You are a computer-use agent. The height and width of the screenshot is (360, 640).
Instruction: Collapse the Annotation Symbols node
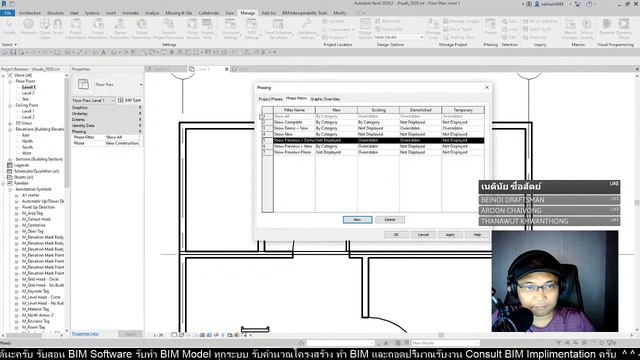[10, 189]
